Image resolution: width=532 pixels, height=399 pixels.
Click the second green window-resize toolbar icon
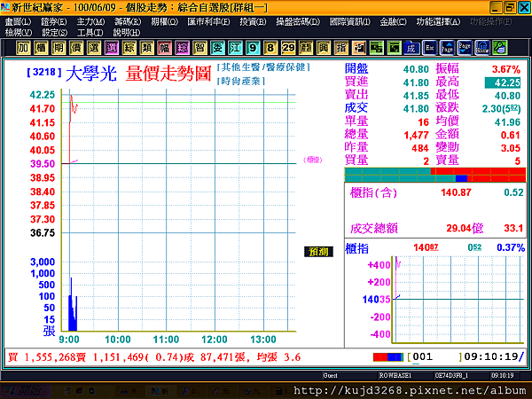coord(395,48)
